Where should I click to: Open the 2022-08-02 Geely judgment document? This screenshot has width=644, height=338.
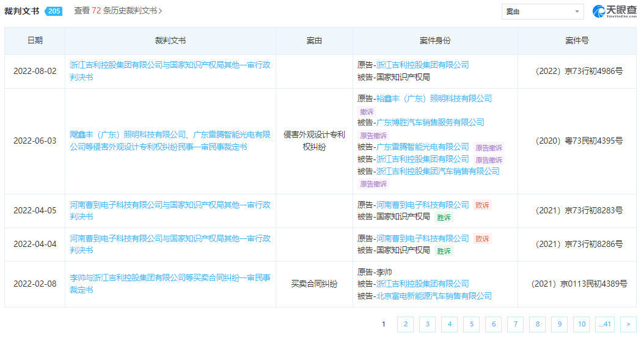pyautogui.click(x=170, y=71)
